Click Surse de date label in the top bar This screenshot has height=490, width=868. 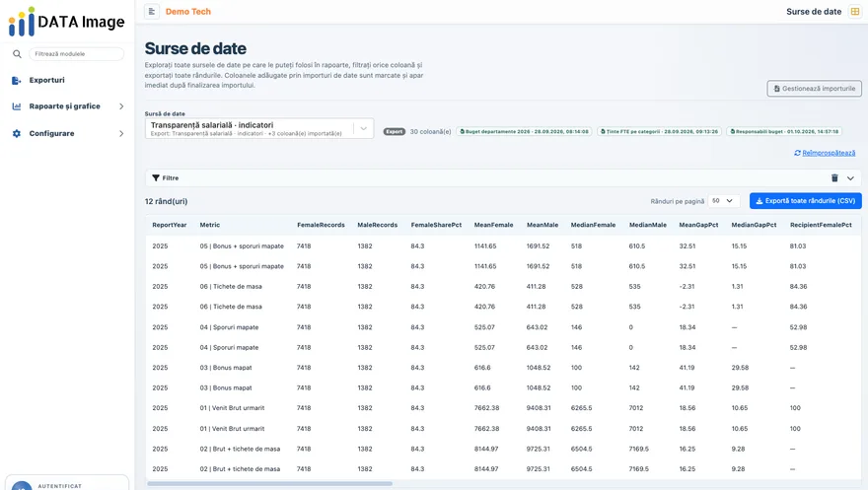pos(814,11)
